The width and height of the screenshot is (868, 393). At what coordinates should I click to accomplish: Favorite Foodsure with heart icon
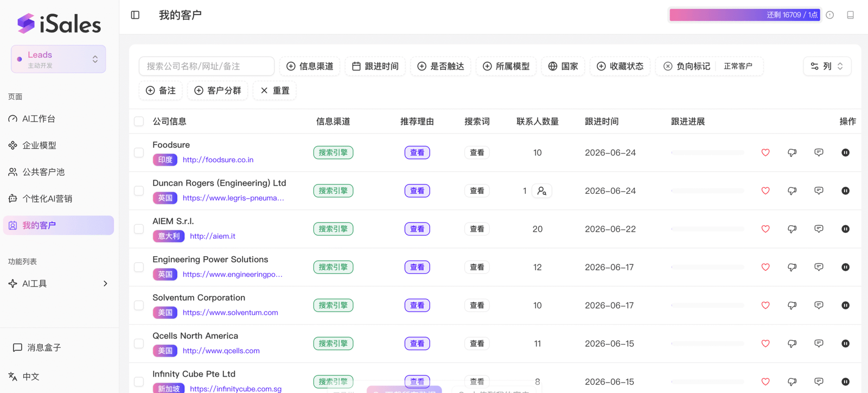tap(765, 153)
